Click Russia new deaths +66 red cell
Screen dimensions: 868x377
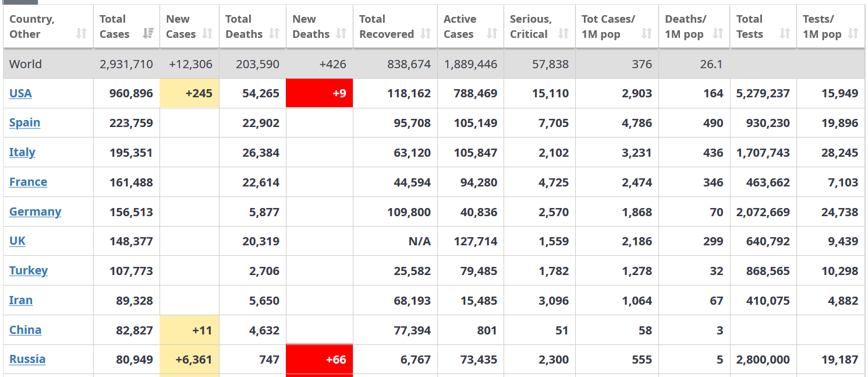click(320, 360)
